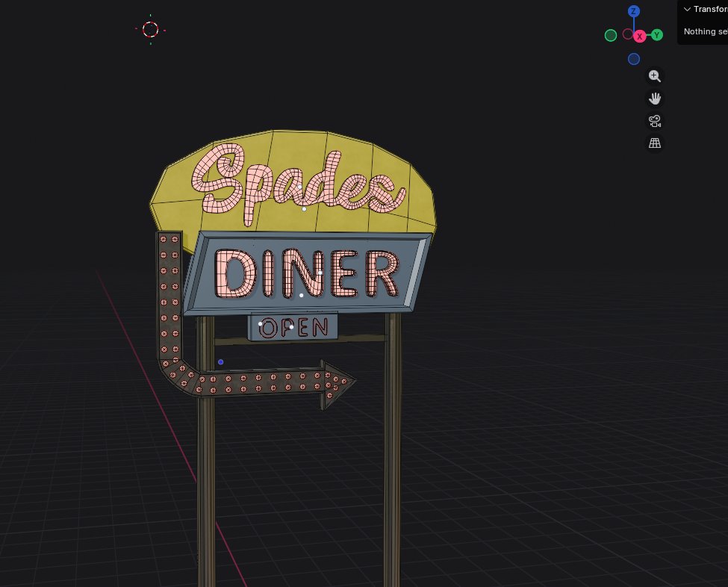This screenshot has height=587, width=728.
Task: Collapse the Transform panel chevron
Action: click(687, 9)
